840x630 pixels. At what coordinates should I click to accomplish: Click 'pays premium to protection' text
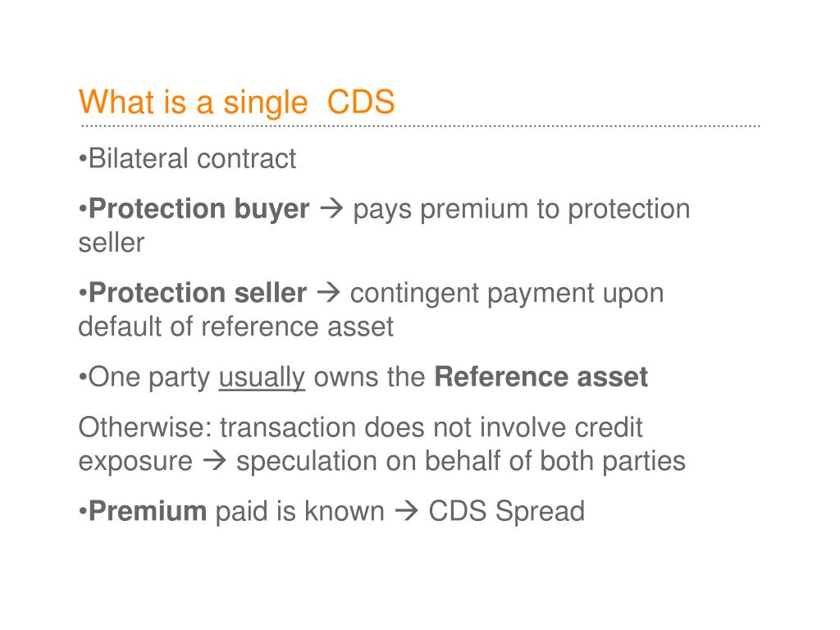coord(521,209)
